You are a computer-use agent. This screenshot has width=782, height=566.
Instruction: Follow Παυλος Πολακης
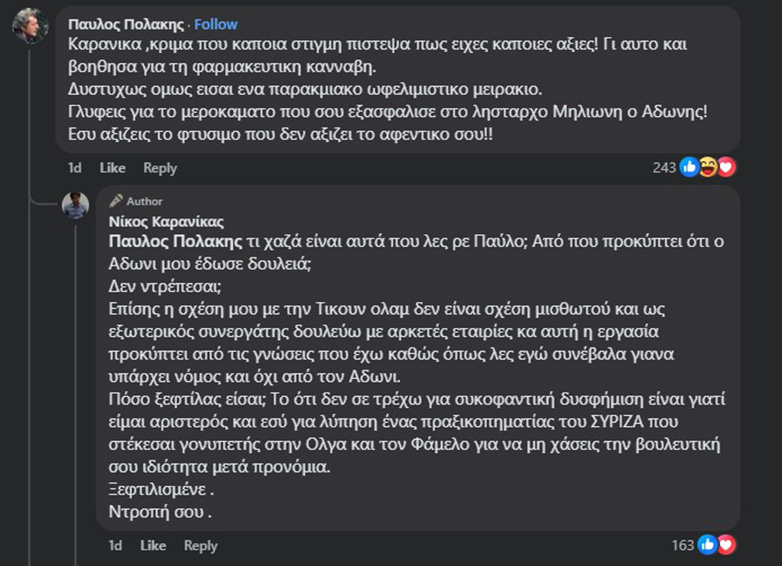pos(216,24)
